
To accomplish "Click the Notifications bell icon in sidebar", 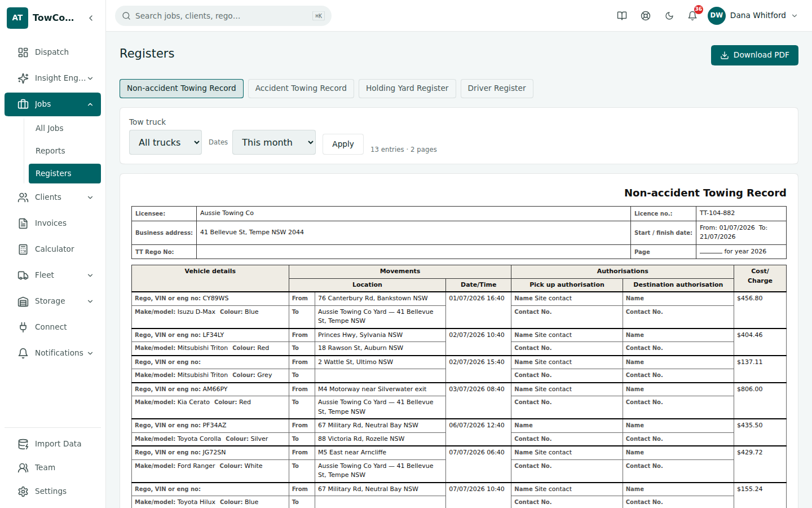I will tap(23, 353).
